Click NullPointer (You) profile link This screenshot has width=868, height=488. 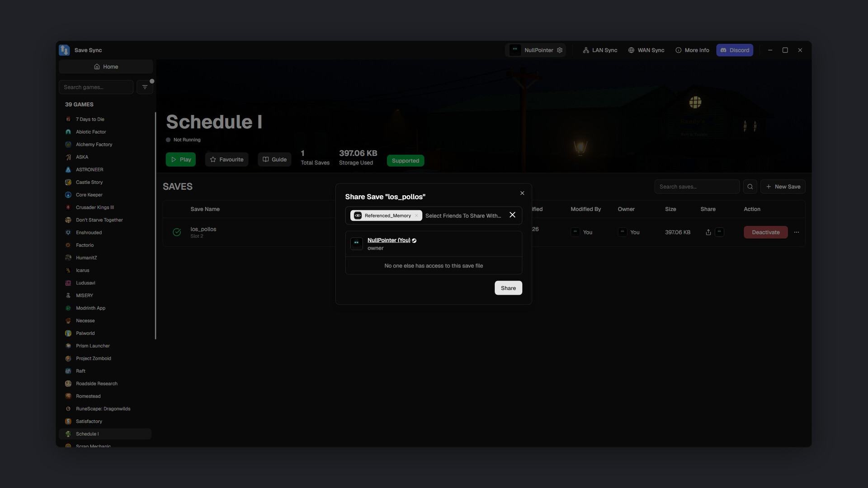389,240
